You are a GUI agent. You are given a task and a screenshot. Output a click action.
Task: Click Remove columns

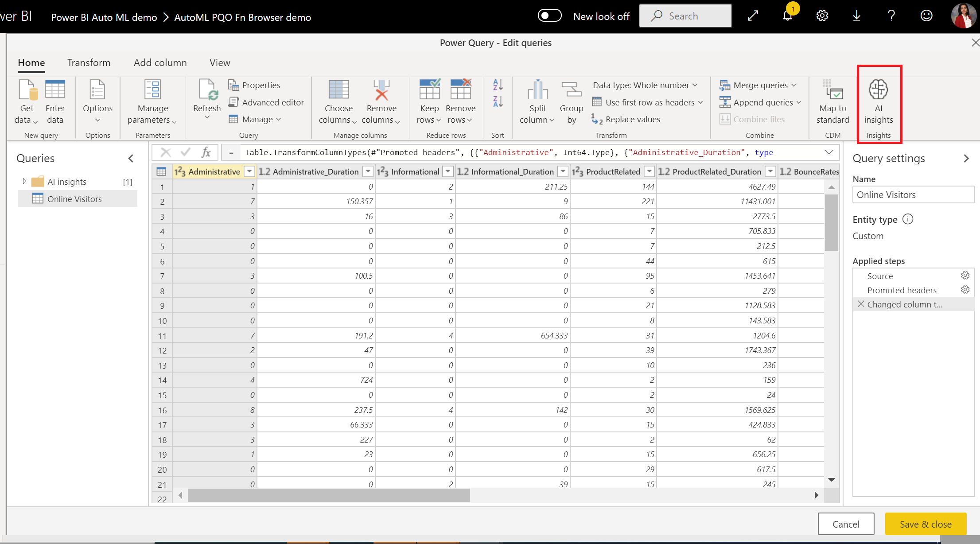[381, 102]
